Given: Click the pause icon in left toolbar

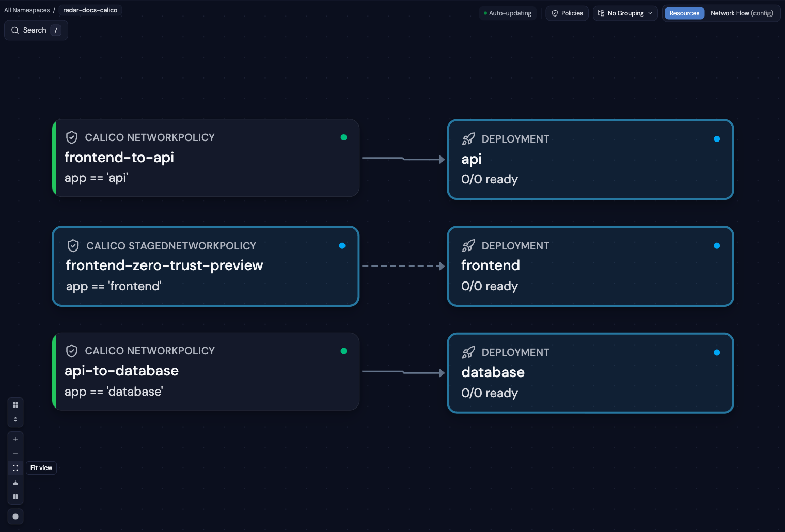Looking at the screenshot, I should [15, 497].
